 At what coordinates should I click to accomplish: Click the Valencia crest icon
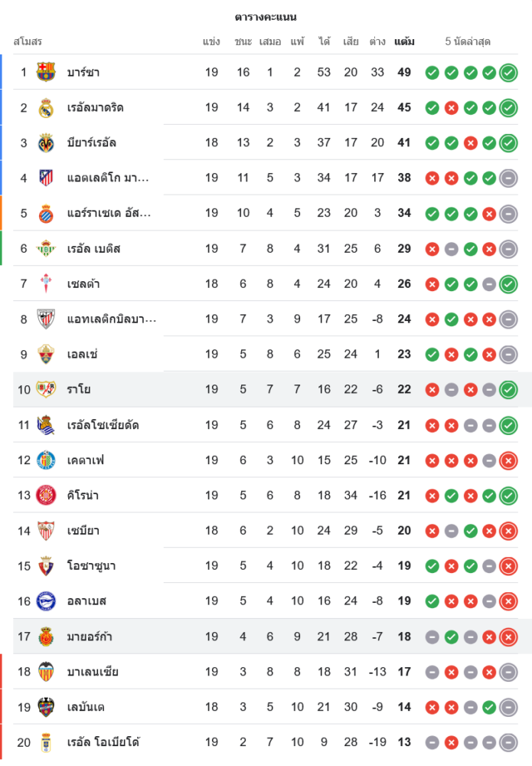[46, 671]
